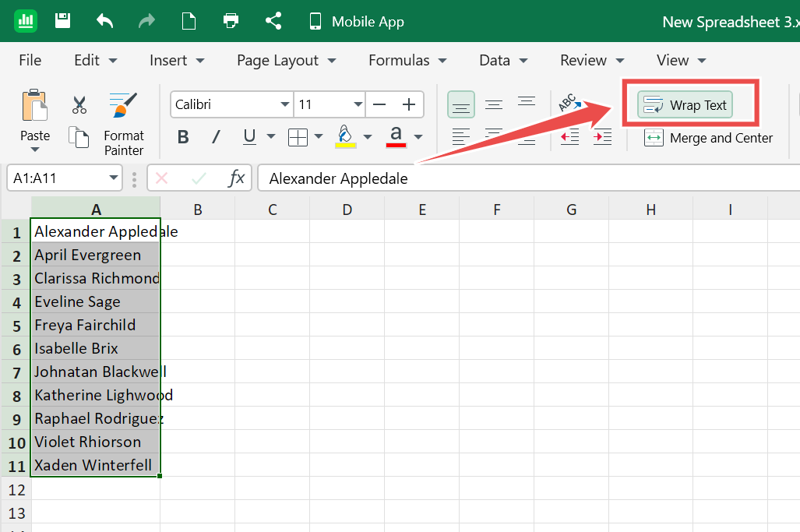Click Merge and Center
The height and width of the screenshot is (532, 800).
tap(709, 138)
